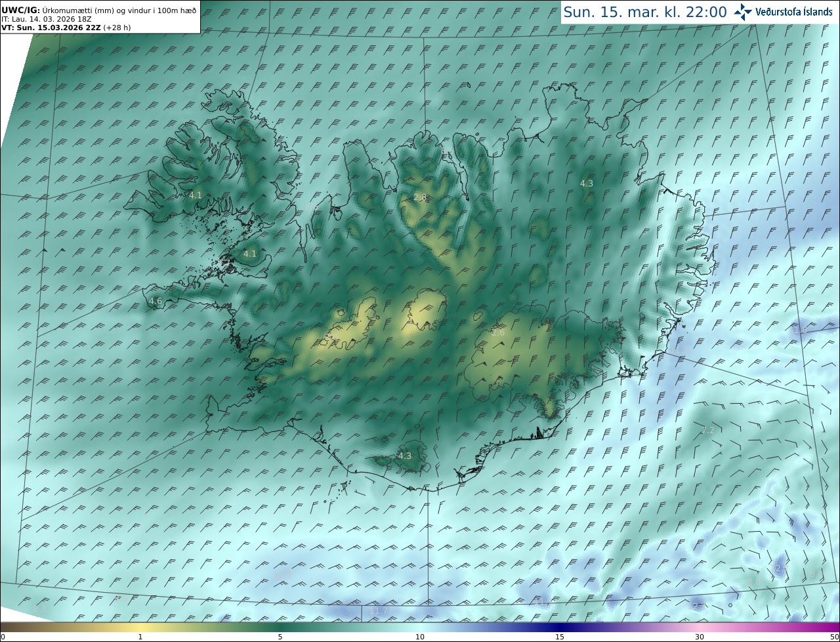Click the 4.6 value on the map
Image resolution: width=840 pixels, height=642 pixels.
tap(156, 301)
